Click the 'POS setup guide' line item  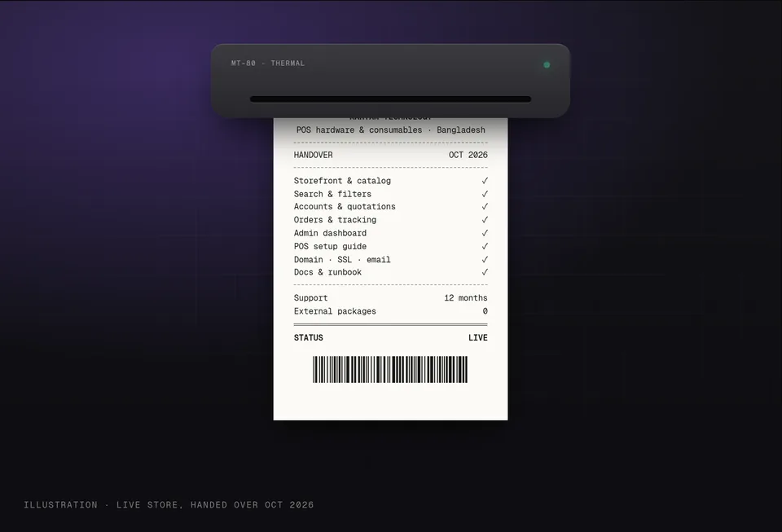click(x=330, y=246)
